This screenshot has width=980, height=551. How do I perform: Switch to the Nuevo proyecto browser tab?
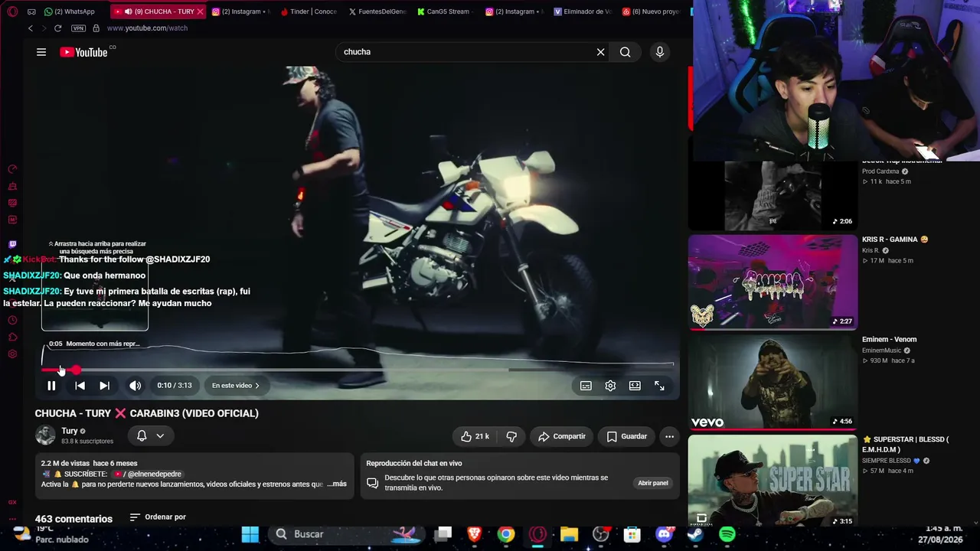point(651,11)
